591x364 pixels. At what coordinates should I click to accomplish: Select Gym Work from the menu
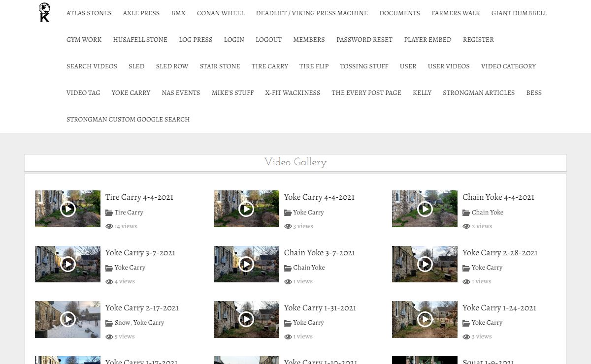(x=84, y=40)
